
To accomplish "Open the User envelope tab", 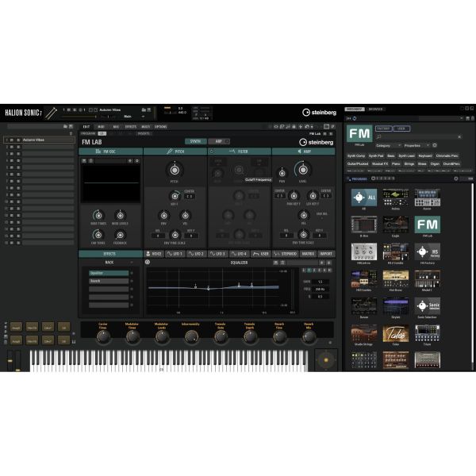I will (x=261, y=254).
